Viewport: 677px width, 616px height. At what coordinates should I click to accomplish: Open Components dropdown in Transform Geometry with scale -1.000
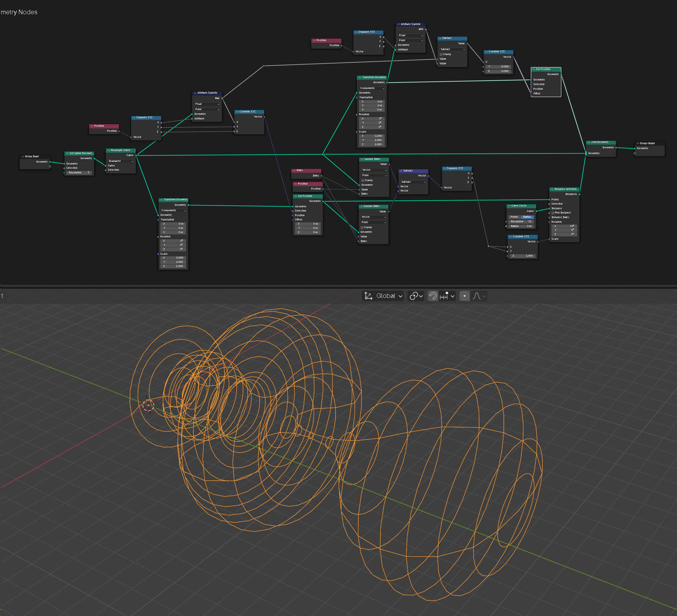point(372,88)
